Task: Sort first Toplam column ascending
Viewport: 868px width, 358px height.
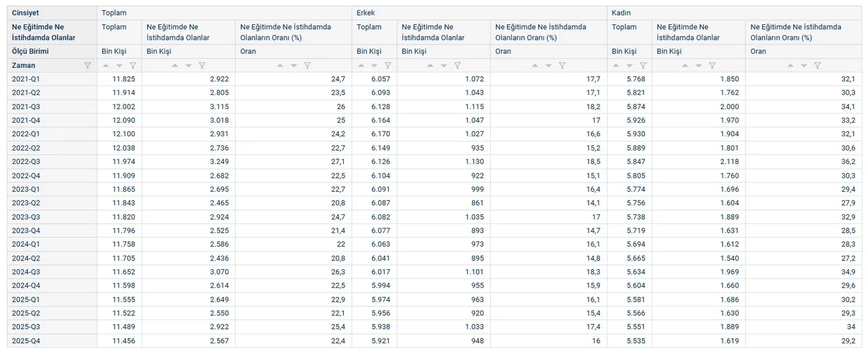Action: [106, 66]
